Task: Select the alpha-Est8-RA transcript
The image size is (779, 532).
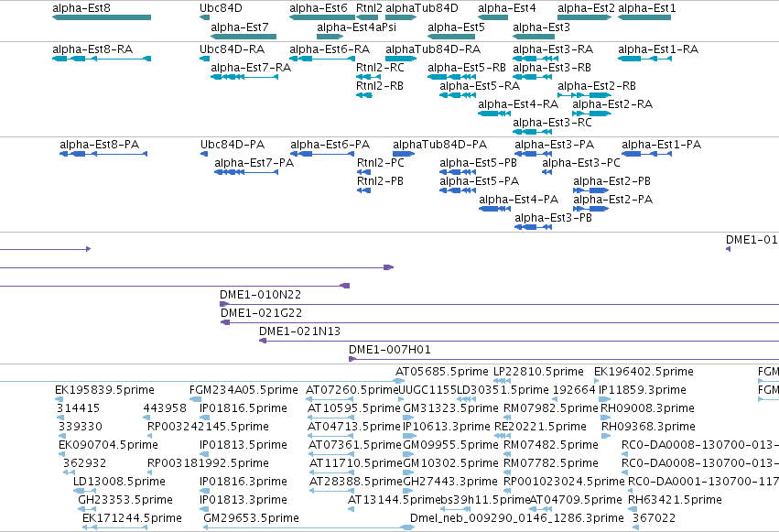Action: pos(102,59)
